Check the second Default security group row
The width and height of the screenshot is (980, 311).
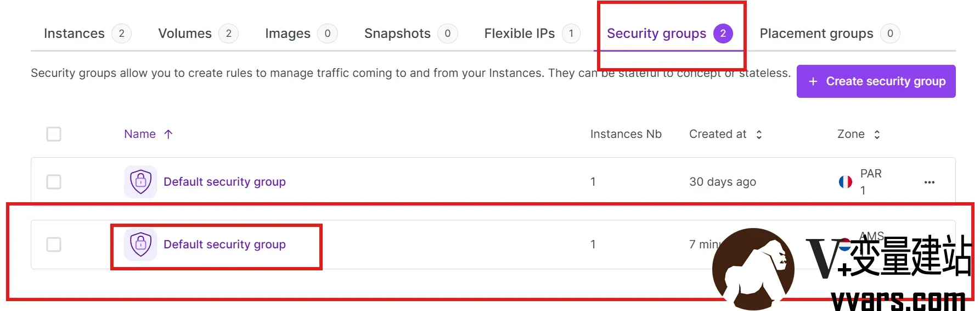click(54, 245)
